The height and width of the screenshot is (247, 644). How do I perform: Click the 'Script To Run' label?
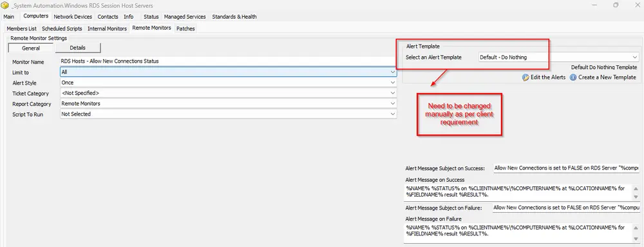(x=28, y=115)
